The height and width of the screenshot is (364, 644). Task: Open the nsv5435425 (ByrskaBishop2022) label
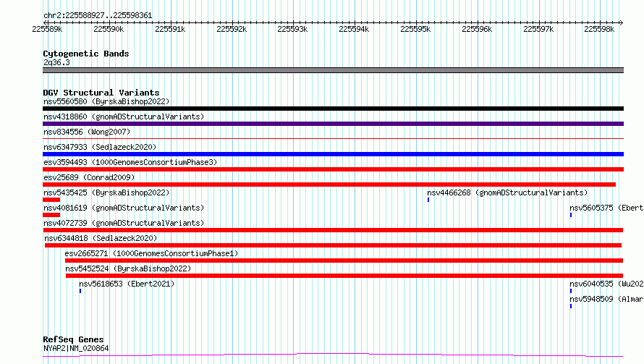[106, 192]
